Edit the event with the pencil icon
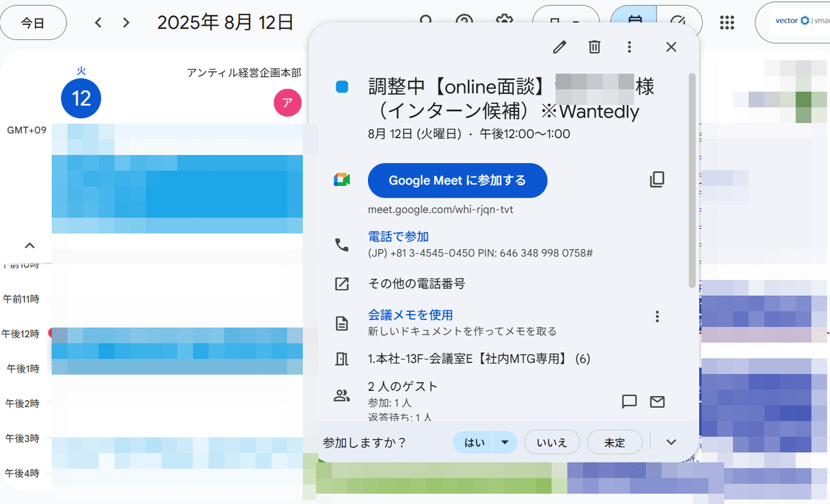830x504 pixels. (560, 47)
